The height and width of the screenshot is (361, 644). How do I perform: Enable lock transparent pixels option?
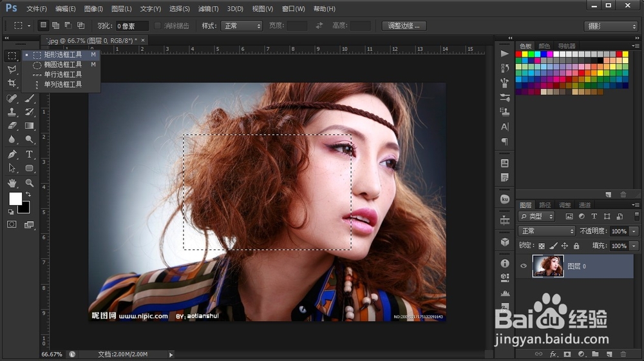(x=541, y=246)
